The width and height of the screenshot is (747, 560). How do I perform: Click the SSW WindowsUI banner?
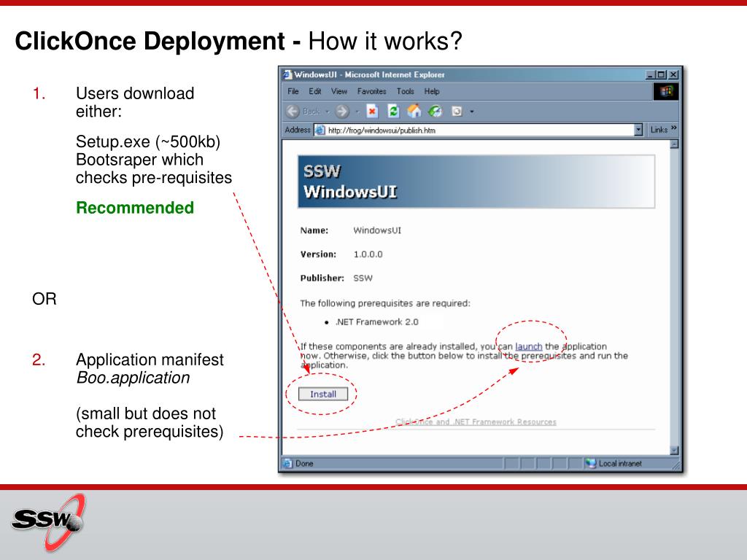pyautogui.click(x=476, y=182)
